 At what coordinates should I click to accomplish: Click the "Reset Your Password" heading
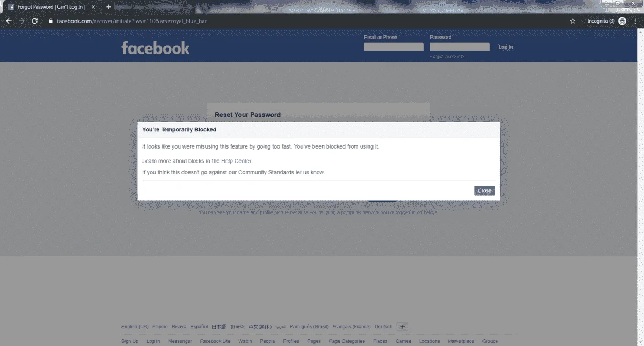[x=247, y=115]
